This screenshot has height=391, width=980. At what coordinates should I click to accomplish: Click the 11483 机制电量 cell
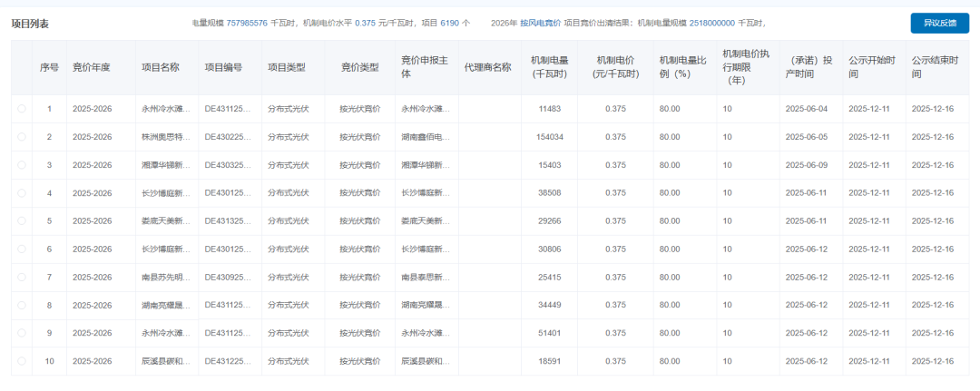click(x=549, y=109)
